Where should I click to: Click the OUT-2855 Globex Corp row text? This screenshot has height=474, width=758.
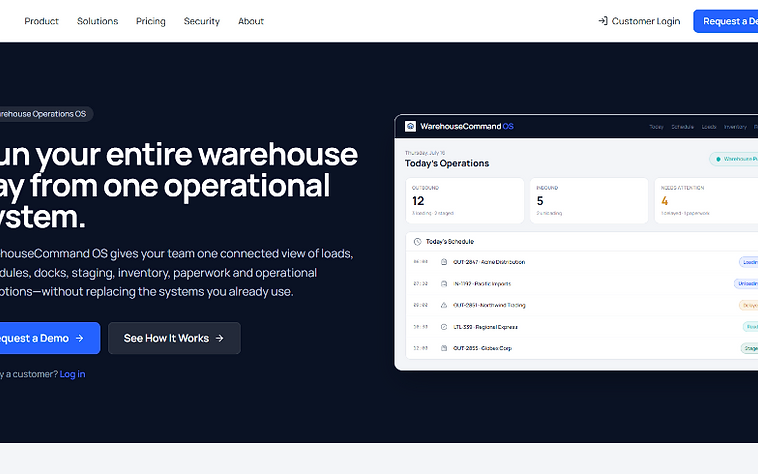coord(482,348)
